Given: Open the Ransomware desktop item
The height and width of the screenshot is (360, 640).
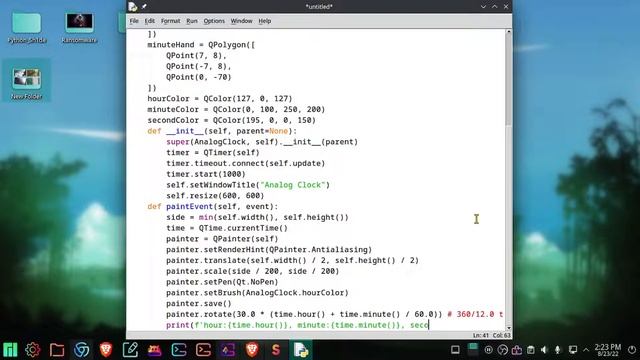Looking at the screenshot, I should pos(79,28).
